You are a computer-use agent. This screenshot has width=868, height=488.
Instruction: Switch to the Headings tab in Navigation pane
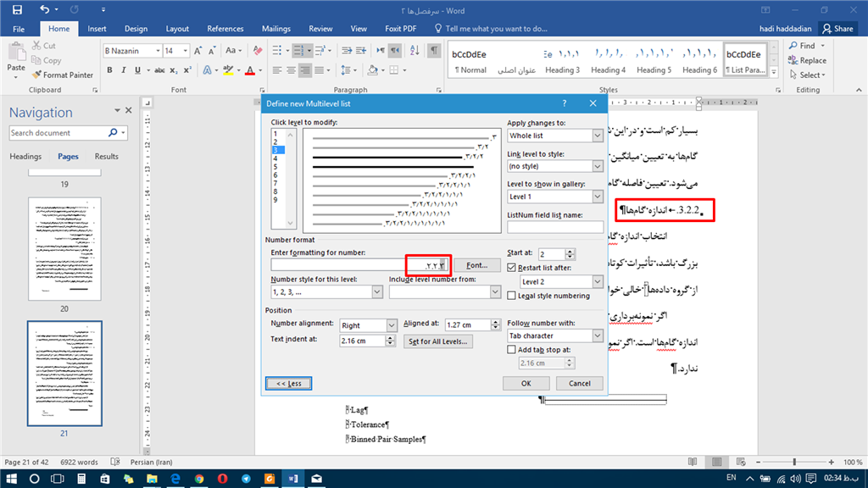point(25,156)
